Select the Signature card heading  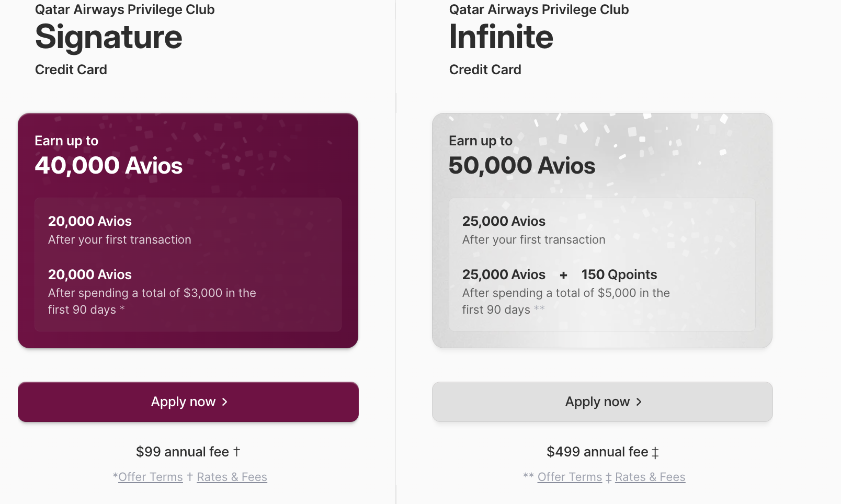[108, 37]
